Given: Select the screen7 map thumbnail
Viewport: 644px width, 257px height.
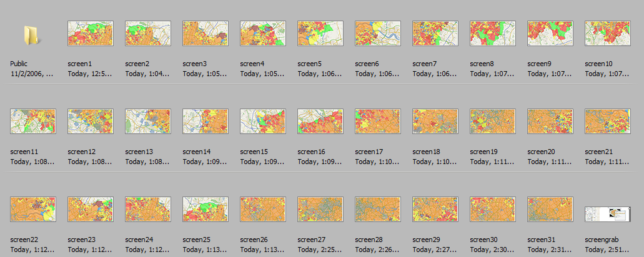Looking at the screenshot, I should click(x=435, y=33).
